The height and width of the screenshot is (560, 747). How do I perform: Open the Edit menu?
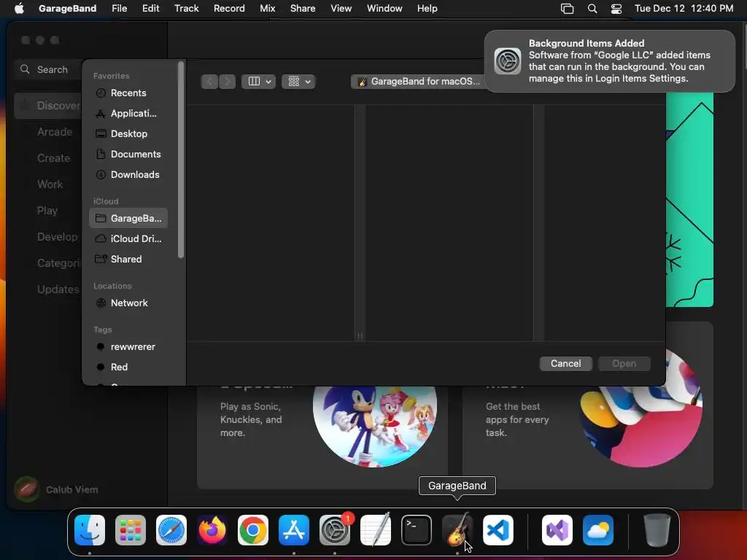click(150, 9)
